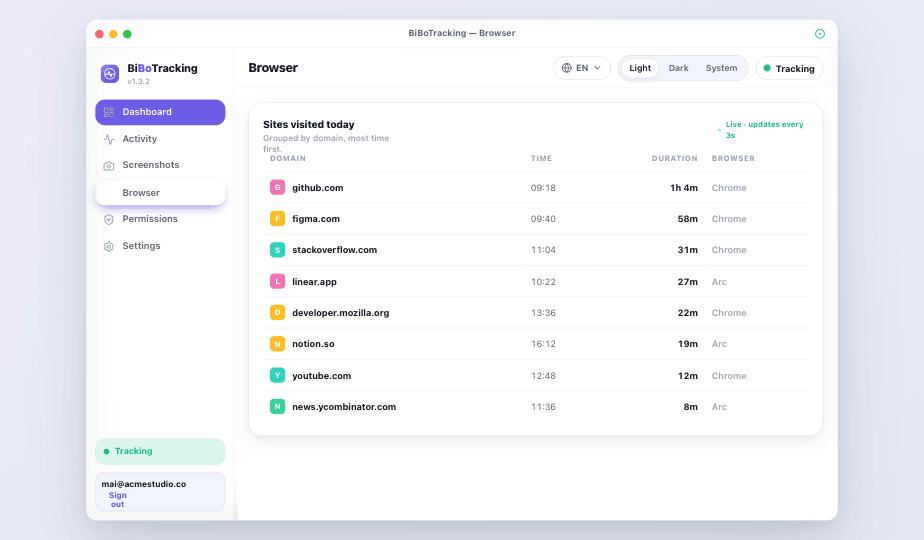
Task: Click the Sites visited today heading
Action: pos(309,124)
